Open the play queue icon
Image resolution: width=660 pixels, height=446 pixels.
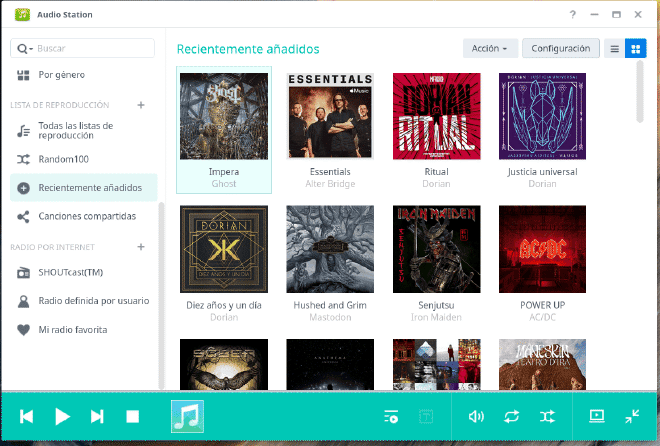[391, 417]
